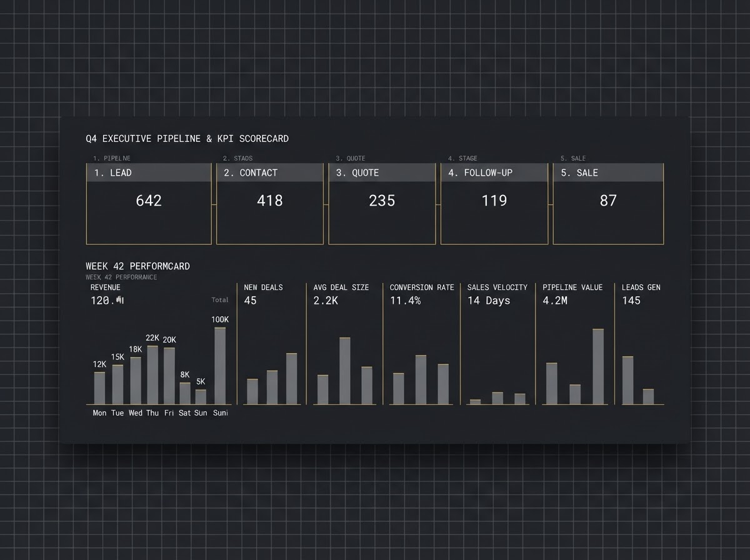Screen dimensions: 750x560
Task: Click the 15K bar value label
Action: (x=117, y=357)
